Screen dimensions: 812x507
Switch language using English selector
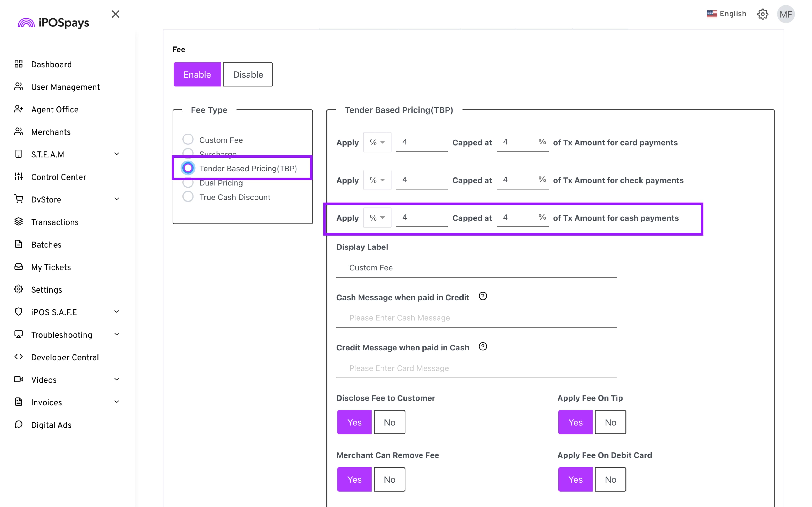click(x=726, y=14)
